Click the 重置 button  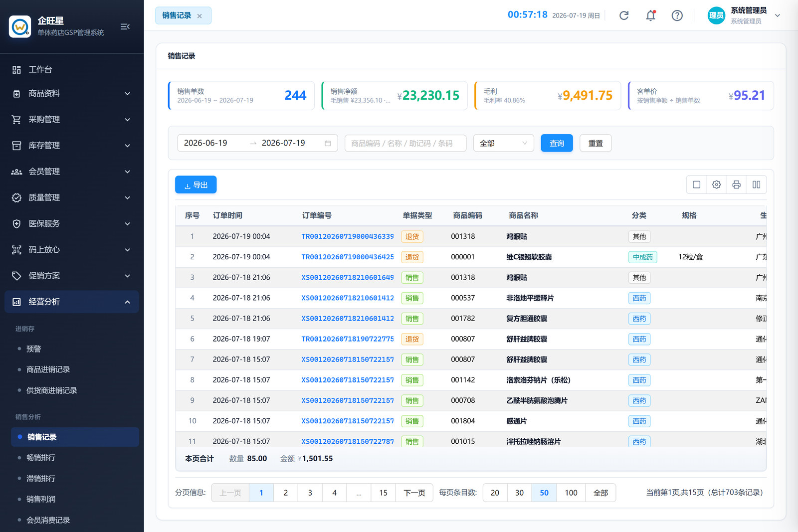pyautogui.click(x=596, y=143)
